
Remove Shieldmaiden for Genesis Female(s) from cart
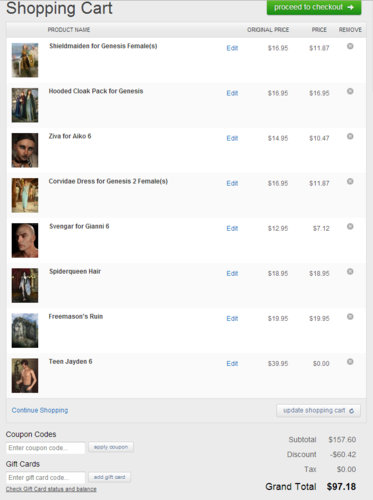click(350, 46)
